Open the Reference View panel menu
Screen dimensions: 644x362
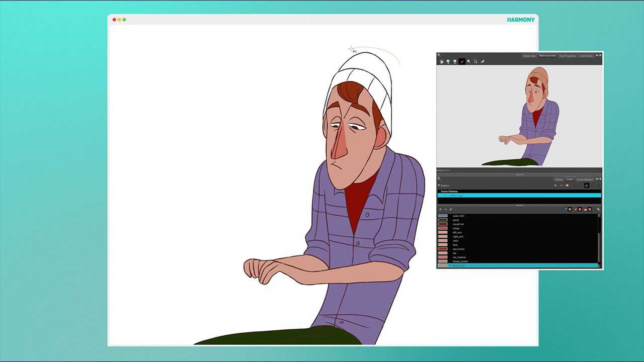439,55
